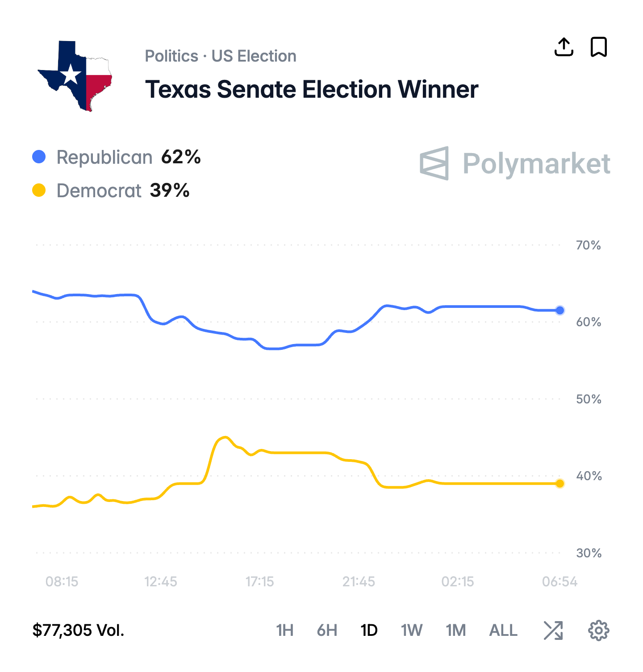Screen dimensions: 643x672
Task: Click the Republican line endpoint marker
Action: pos(560,310)
